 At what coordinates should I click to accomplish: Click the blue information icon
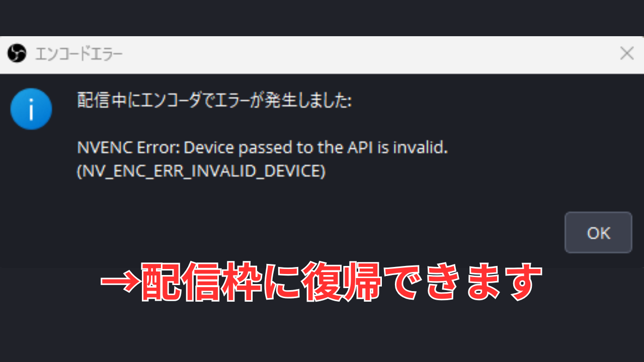pyautogui.click(x=31, y=109)
